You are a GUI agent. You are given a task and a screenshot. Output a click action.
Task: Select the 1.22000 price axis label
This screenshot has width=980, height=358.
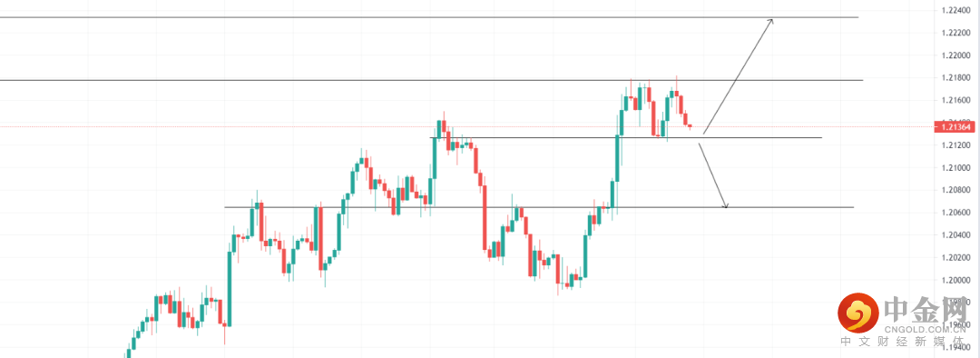click(955, 55)
